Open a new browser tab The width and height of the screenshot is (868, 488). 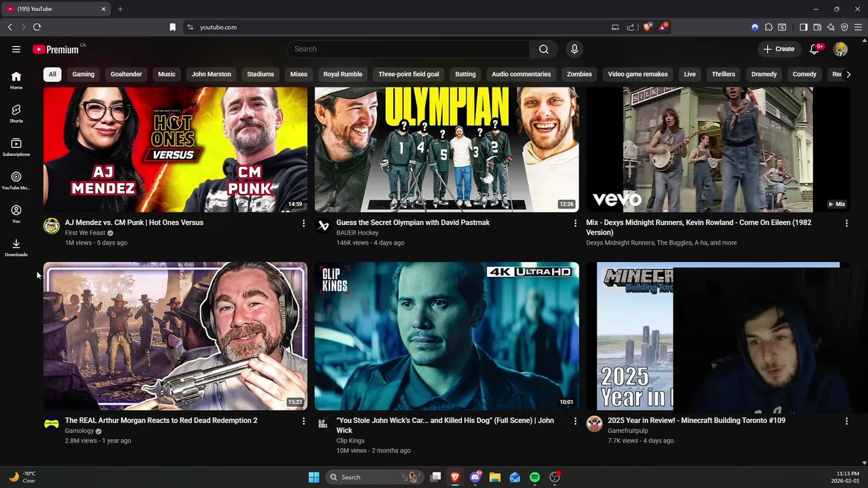[x=120, y=9]
